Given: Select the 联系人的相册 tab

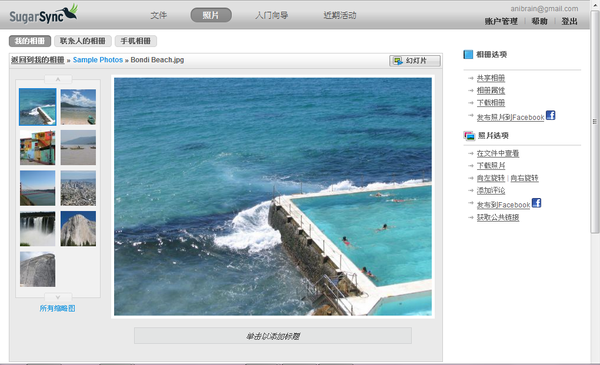Looking at the screenshot, I should pyautogui.click(x=83, y=41).
